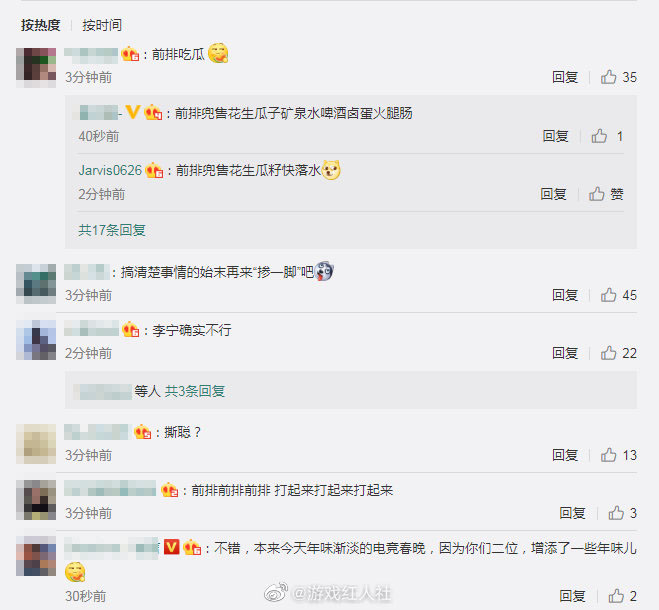This screenshot has width=659, height=610.
Task: Open Jarvis0626 user profile link
Action: pyautogui.click(x=110, y=170)
